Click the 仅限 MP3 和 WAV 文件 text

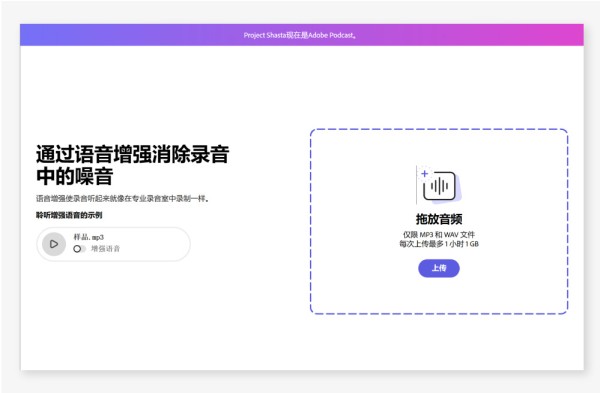tap(439, 235)
